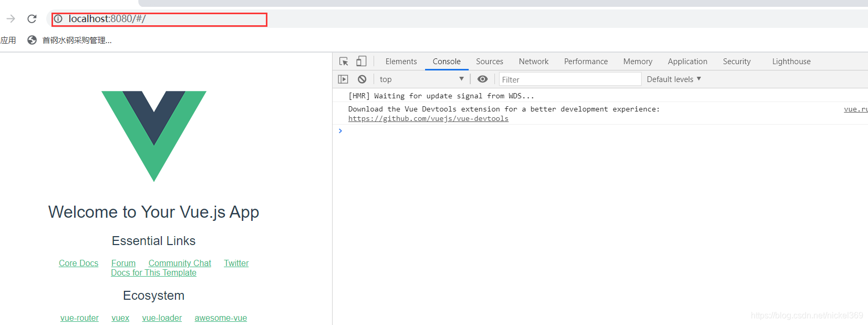Open the vue-devtools GitHub link
This screenshot has width=868, height=325.
point(428,119)
